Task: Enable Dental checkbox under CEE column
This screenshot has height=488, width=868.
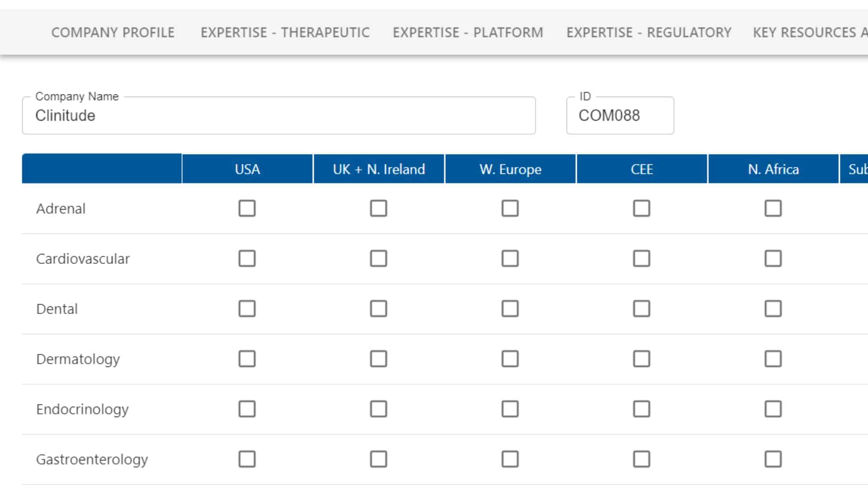Action: (x=642, y=308)
